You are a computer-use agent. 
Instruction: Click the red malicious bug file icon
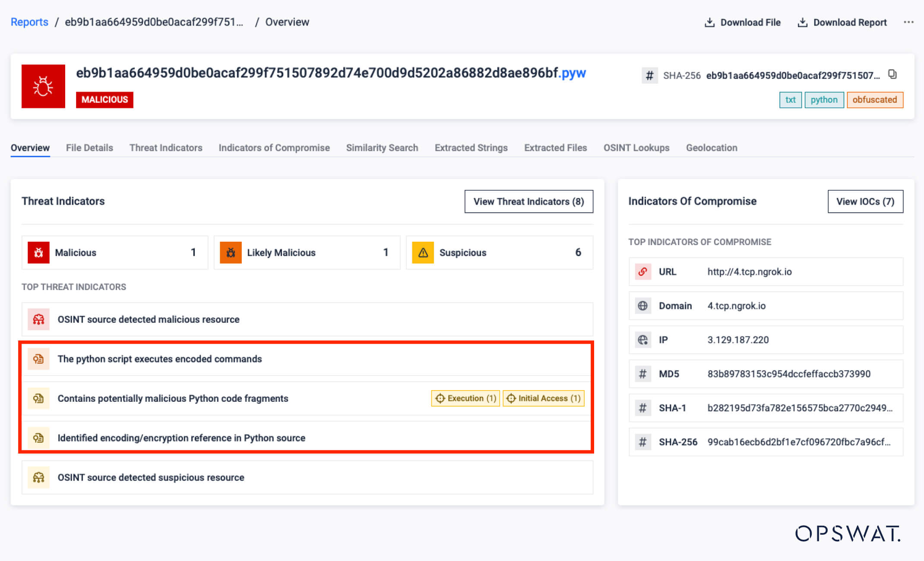tap(43, 86)
